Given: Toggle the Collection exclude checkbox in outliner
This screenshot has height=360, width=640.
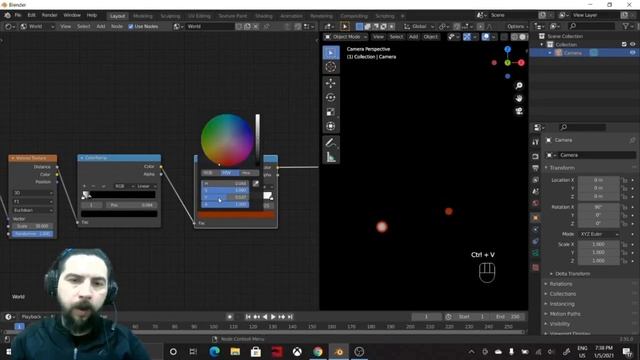Looking at the screenshot, I should (624, 44).
